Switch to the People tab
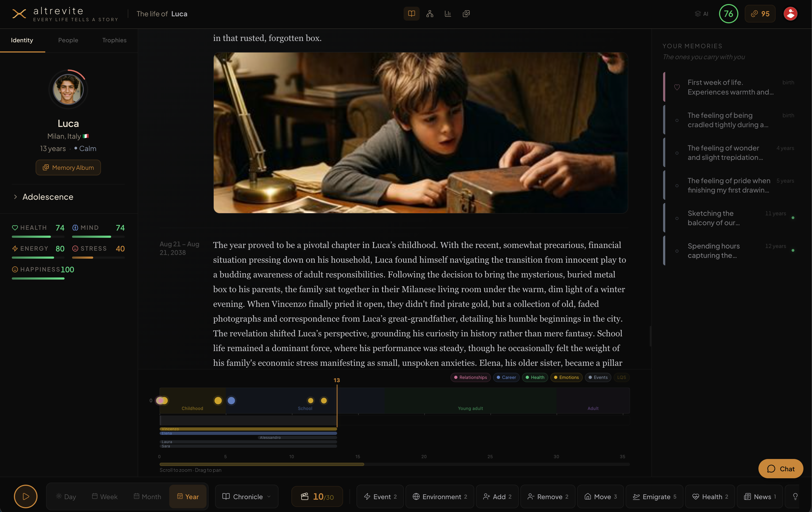This screenshot has height=512, width=812. tap(68, 40)
